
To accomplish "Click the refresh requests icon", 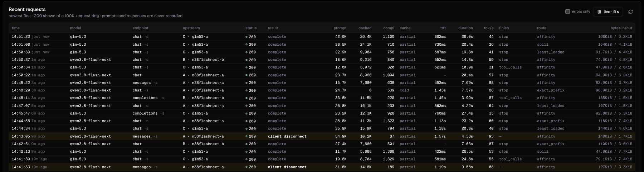I will click(630, 12).
